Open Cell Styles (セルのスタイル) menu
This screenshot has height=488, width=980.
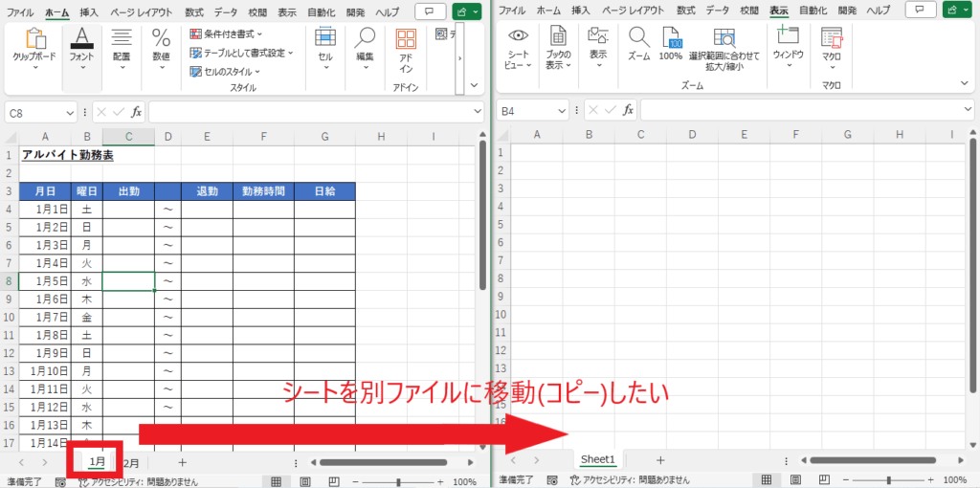224,71
